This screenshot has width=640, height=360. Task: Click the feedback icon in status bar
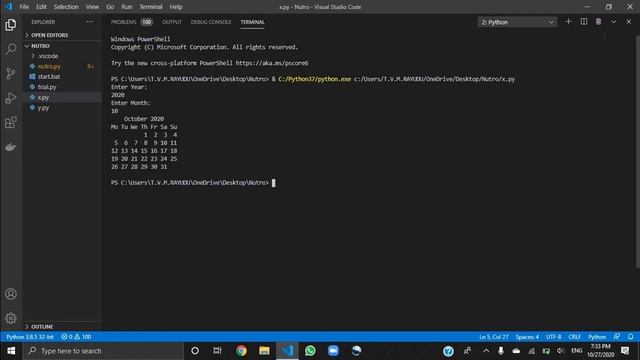(x=617, y=337)
